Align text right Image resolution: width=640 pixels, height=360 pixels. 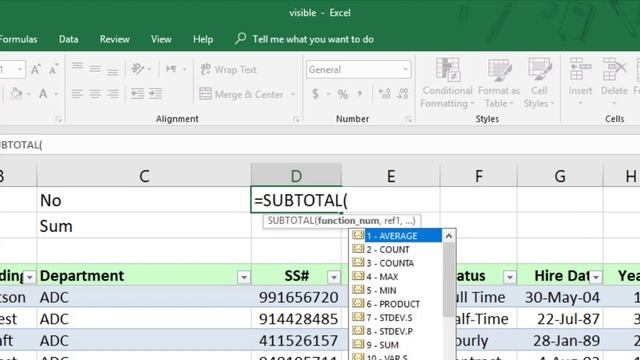click(x=113, y=94)
